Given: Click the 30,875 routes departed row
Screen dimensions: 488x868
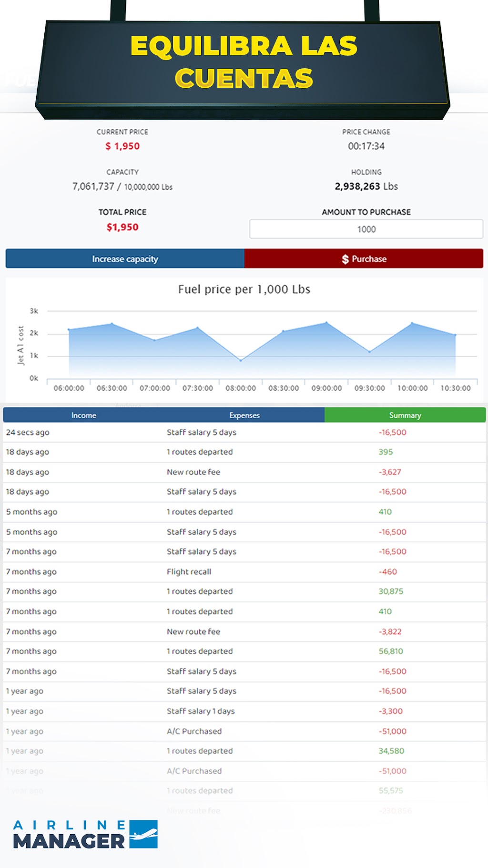Looking at the screenshot, I should (244, 591).
